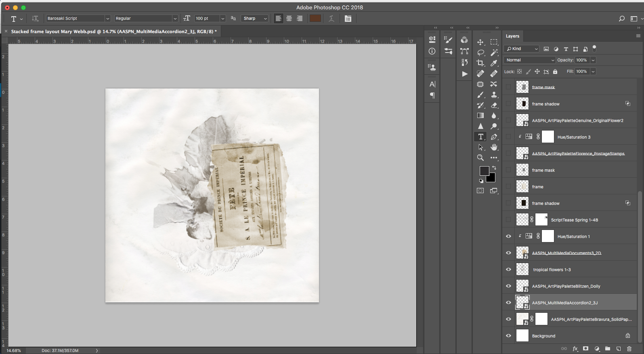Toggle Character and Paragraph panels button
This screenshot has width=644, height=354.
(x=348, y=19)
